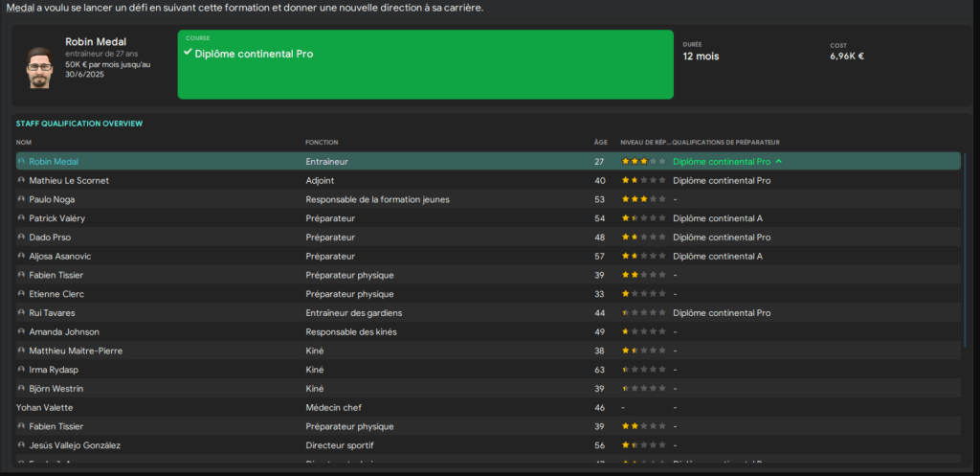980x476 pixels.
Task: Collapse the chevron beside Robin Medal's qualification
Action: coord(779,162)
